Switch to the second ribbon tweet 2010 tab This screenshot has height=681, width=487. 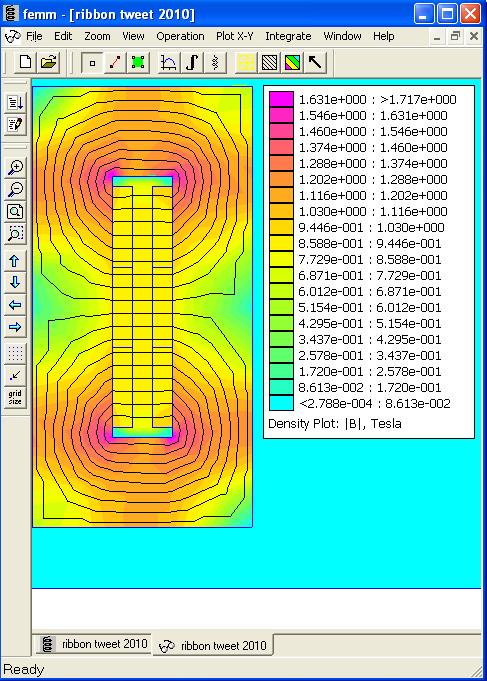click(213, 645)
